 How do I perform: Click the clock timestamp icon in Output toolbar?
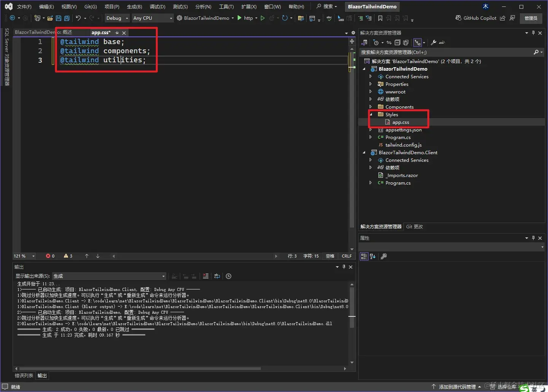(229, 276)
